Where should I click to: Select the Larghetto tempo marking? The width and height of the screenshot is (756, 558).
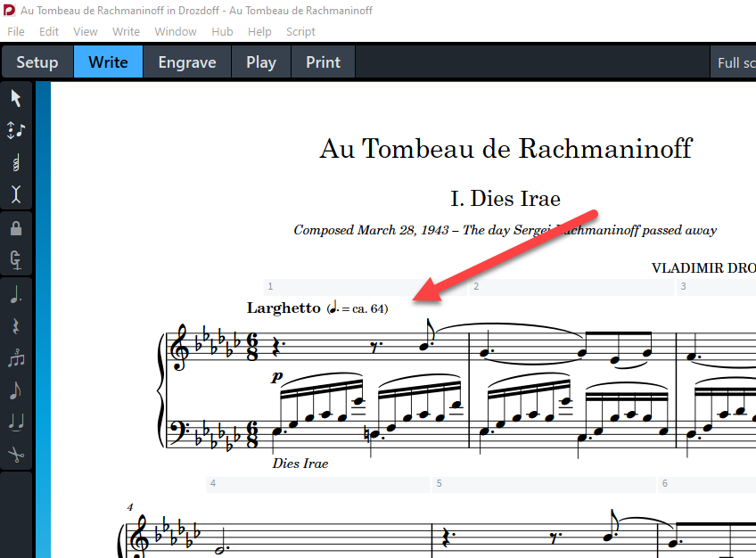click(x=283, y=308)
